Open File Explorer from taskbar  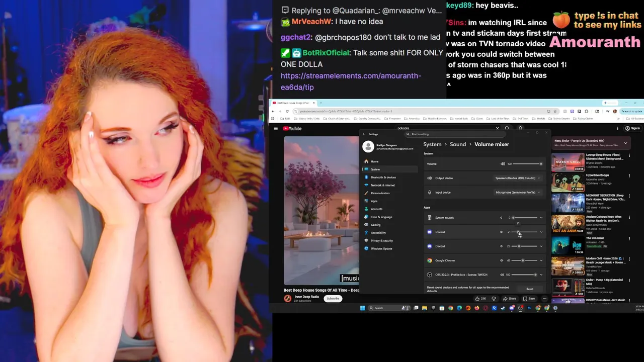coord(424,308)
